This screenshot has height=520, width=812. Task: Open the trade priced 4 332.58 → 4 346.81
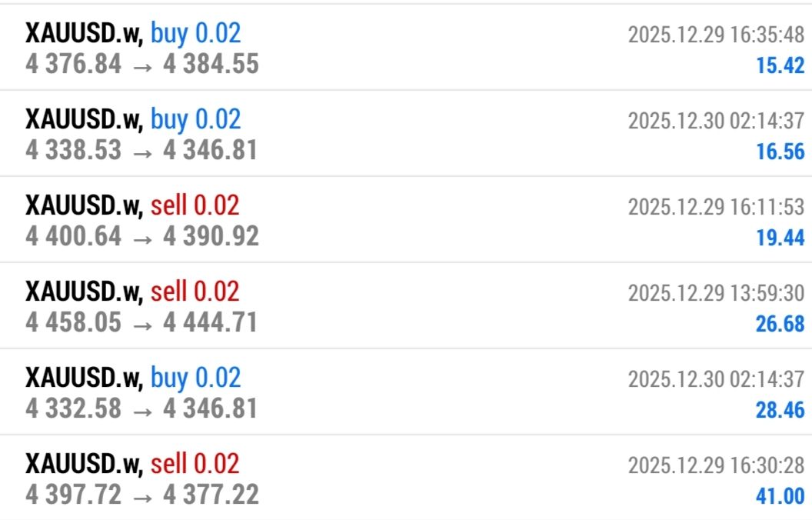141,409
